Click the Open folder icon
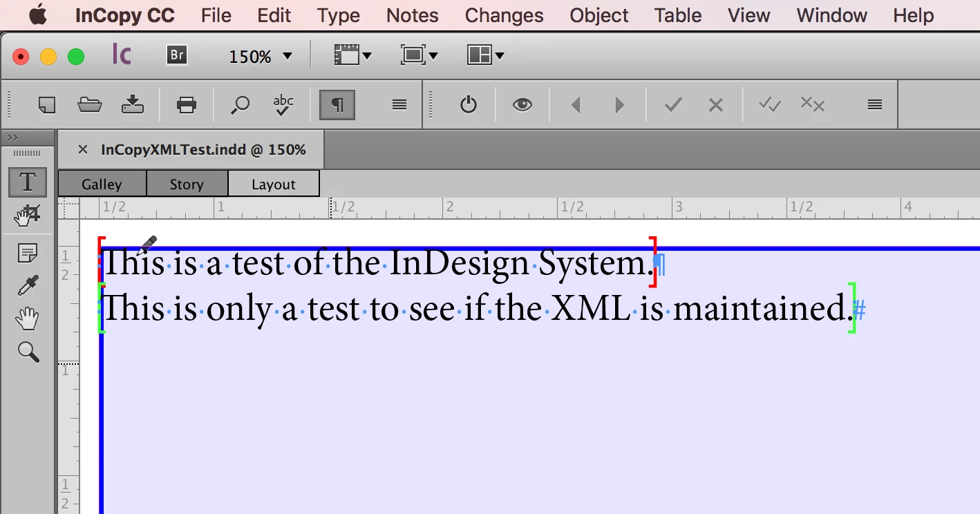 click(90, 104)
